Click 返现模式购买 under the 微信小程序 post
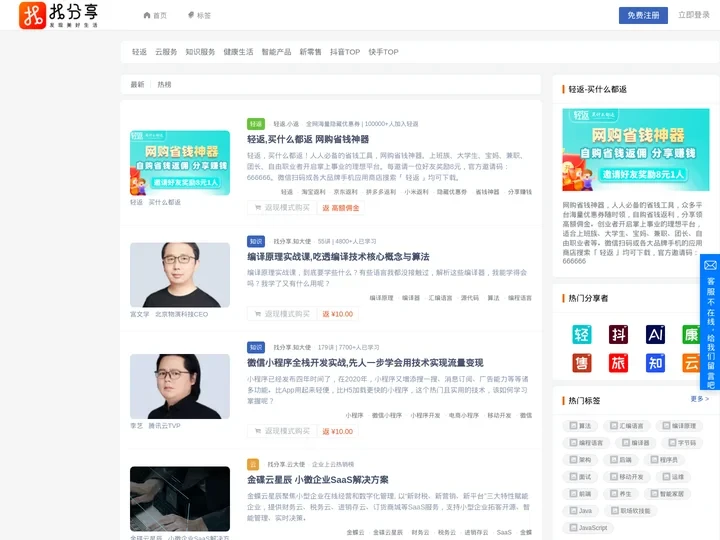 tap(282, 431)
